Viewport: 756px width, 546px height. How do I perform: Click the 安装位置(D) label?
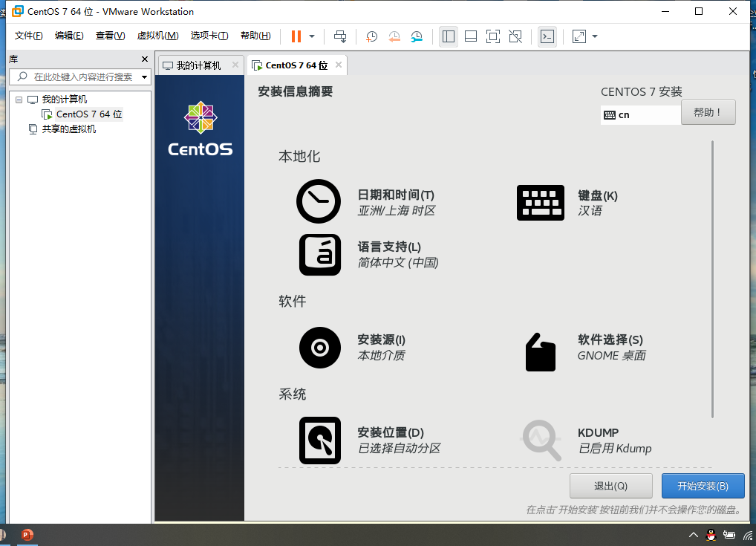pos(391,432)
